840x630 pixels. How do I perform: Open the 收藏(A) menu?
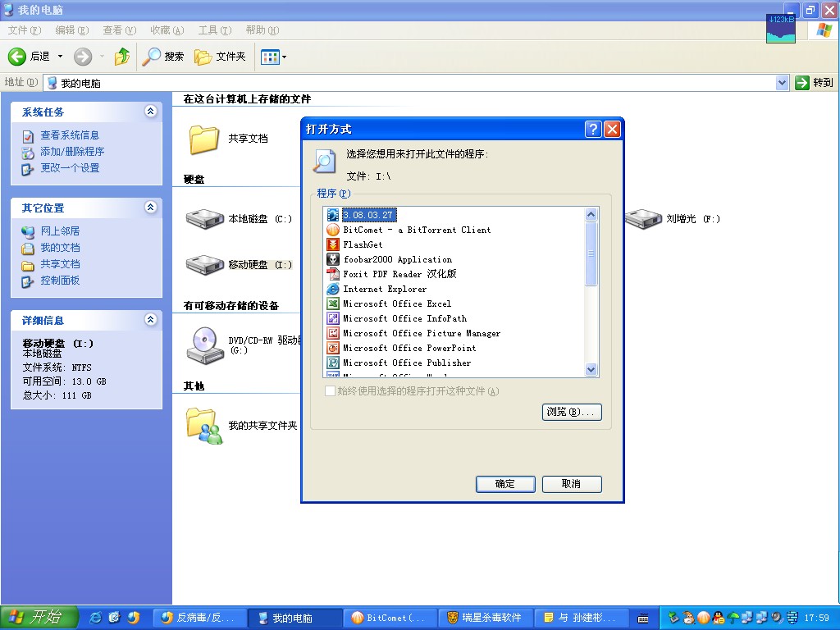point(167,30)
